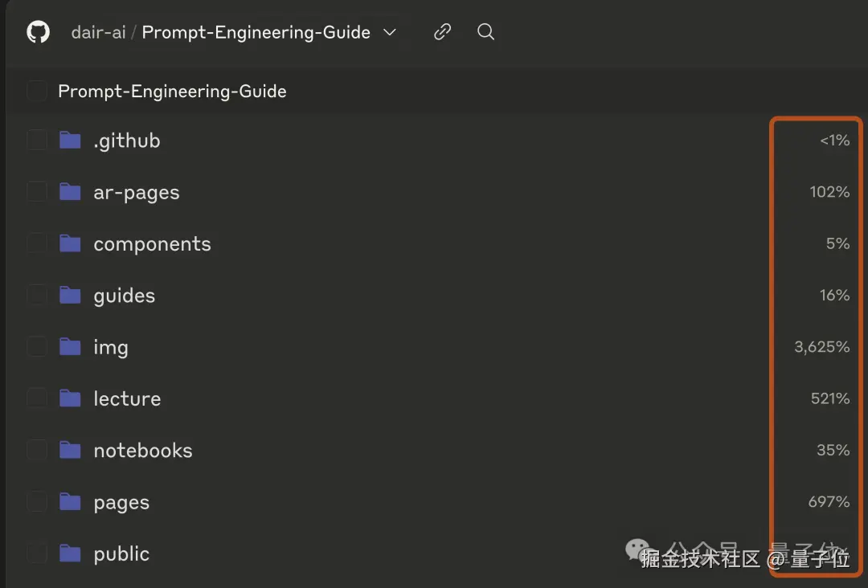Click the img folder icon
This screenshot has height=588, width=868.
point(71,347)
